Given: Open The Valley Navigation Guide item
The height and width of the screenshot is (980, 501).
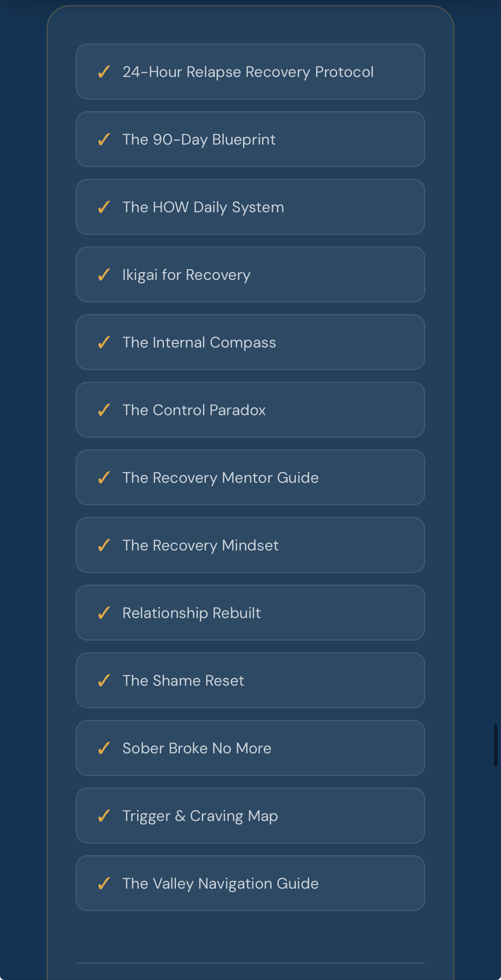Looking at the screenshot, I should click(220, 884).
